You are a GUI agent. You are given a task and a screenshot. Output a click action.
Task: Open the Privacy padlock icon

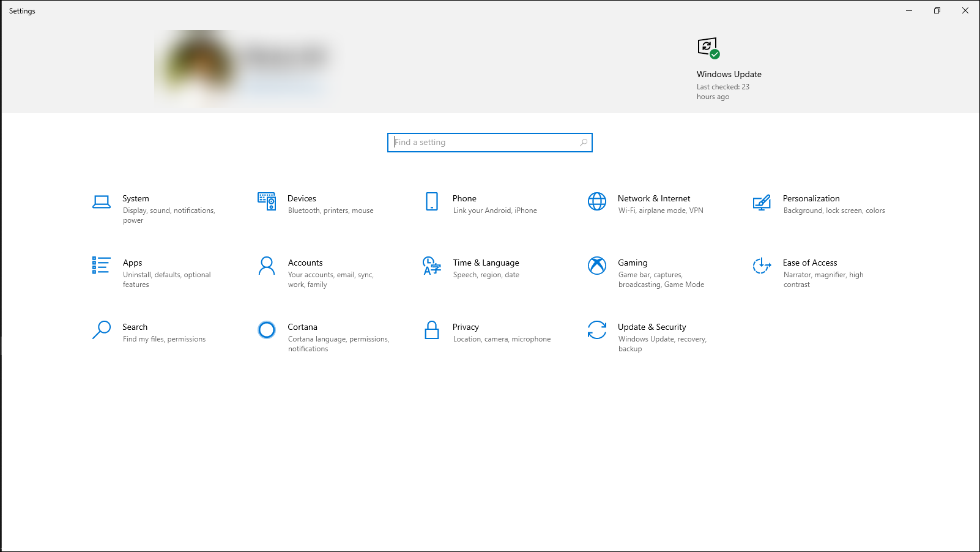click(x=432, y=330)
